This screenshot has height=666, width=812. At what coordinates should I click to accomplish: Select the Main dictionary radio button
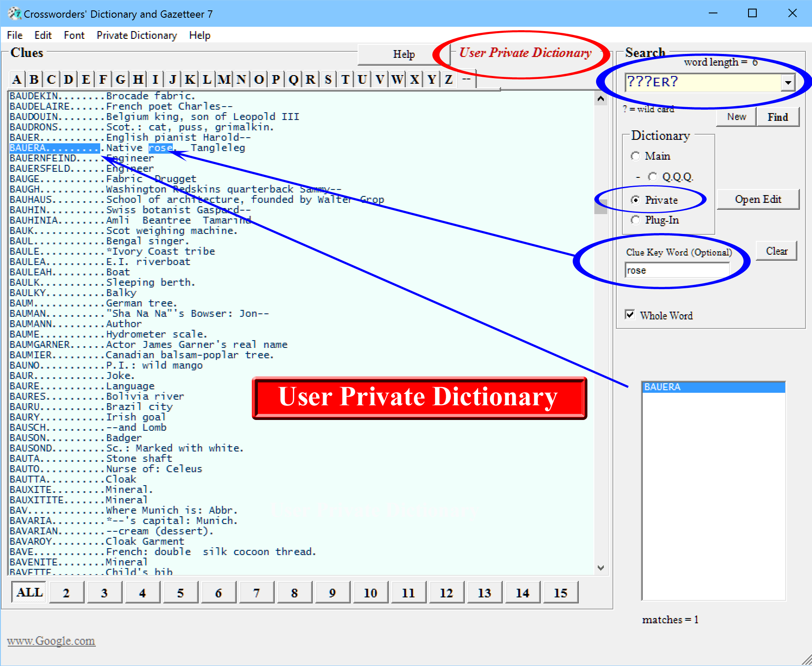click(x=635, y=156)
